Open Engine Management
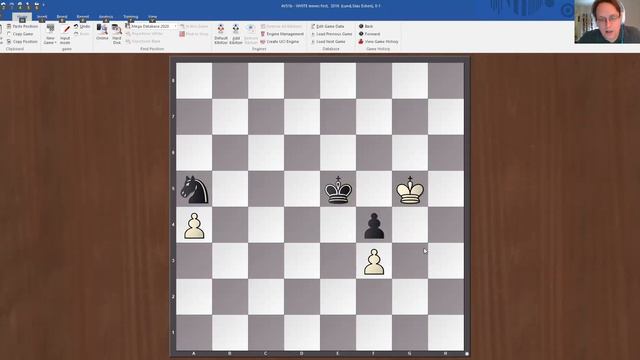The image size is (640, 360). point(282,34)
